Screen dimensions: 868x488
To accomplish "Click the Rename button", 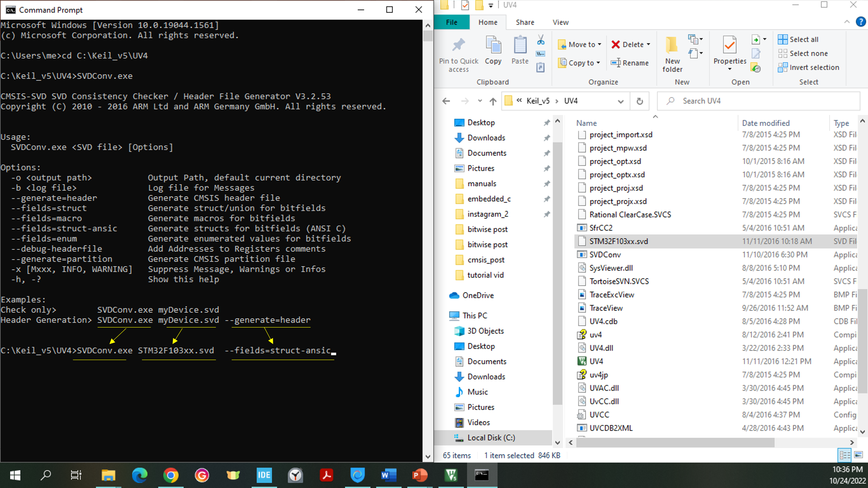I will pyautogui.click(x=630, y=63).
